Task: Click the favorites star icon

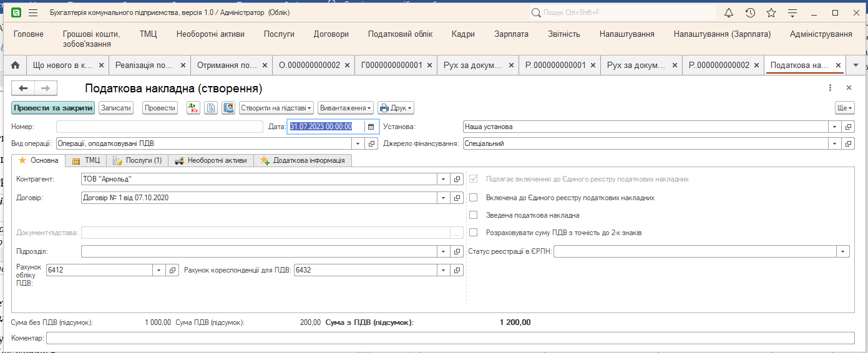Action: [x=771, y=13]
